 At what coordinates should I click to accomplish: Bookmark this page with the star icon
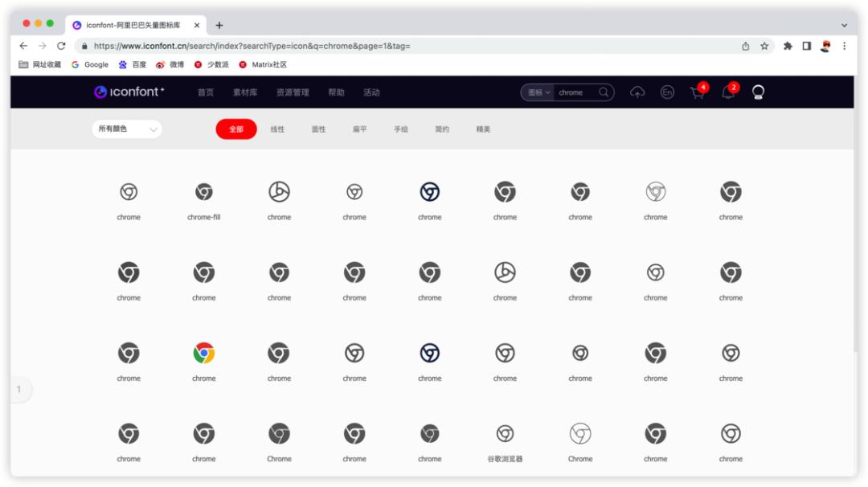[764, 46]
